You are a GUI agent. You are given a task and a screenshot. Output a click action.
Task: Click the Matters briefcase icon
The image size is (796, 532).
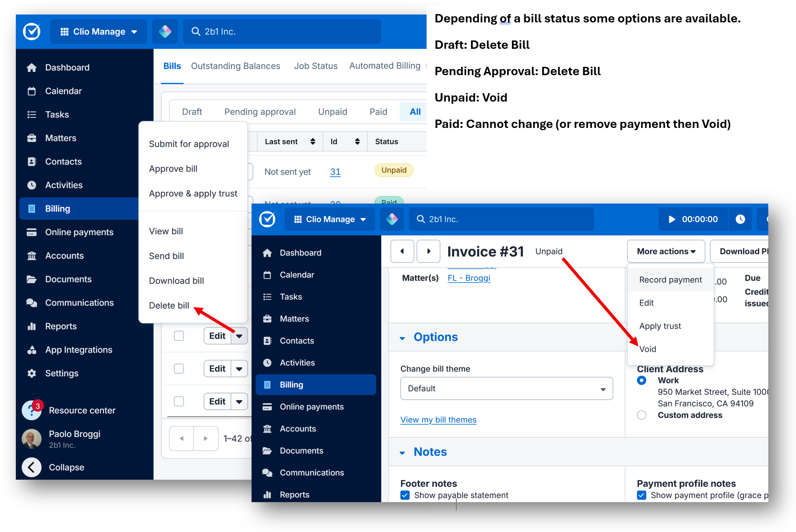(268, 318)
